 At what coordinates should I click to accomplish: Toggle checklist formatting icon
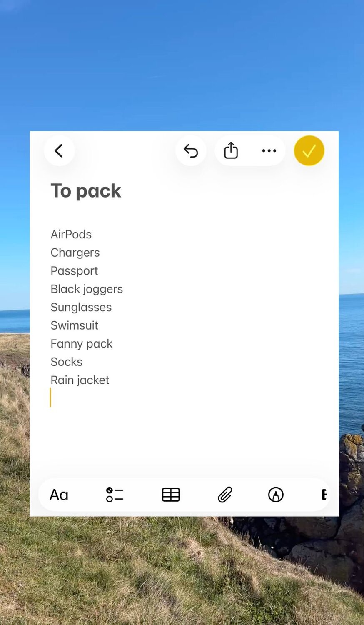[x=115, y=495]
